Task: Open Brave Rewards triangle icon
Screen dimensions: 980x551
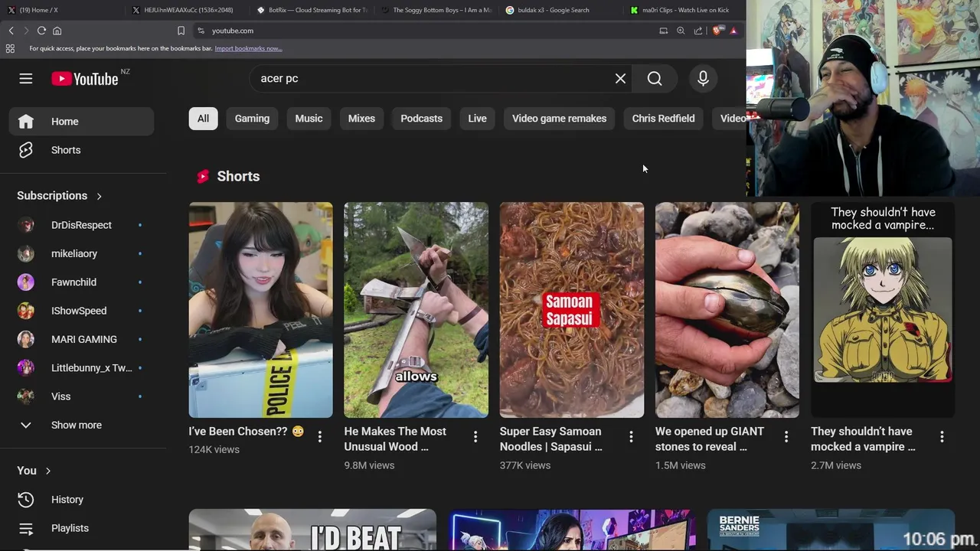Action: point(733,31)
